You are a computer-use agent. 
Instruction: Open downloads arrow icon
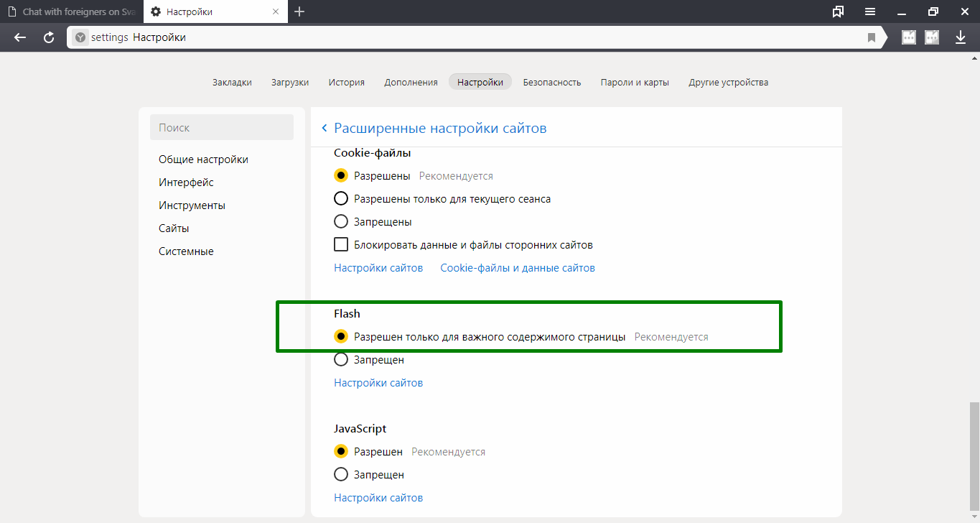coord(961,37)
